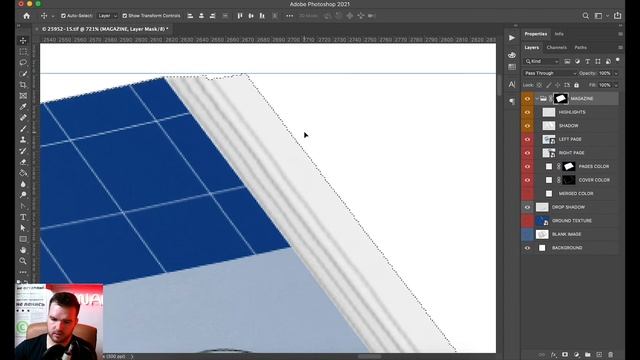Image resolution: width=640 pixels, height=360 pixels.
Task: Hide the LEFT PAGE layer
Action: point(527,139)
